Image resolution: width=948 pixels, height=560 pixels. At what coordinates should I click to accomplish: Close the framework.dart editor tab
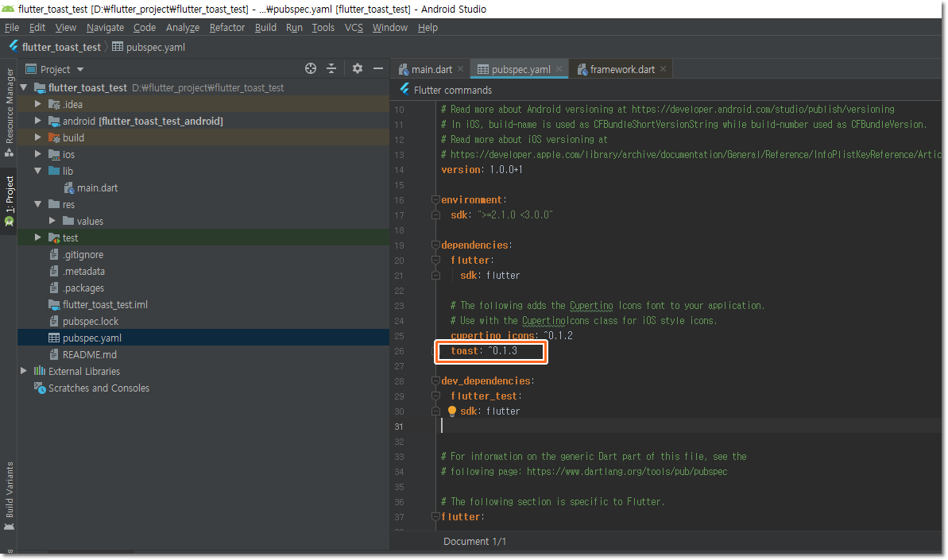tap(664, 69)
